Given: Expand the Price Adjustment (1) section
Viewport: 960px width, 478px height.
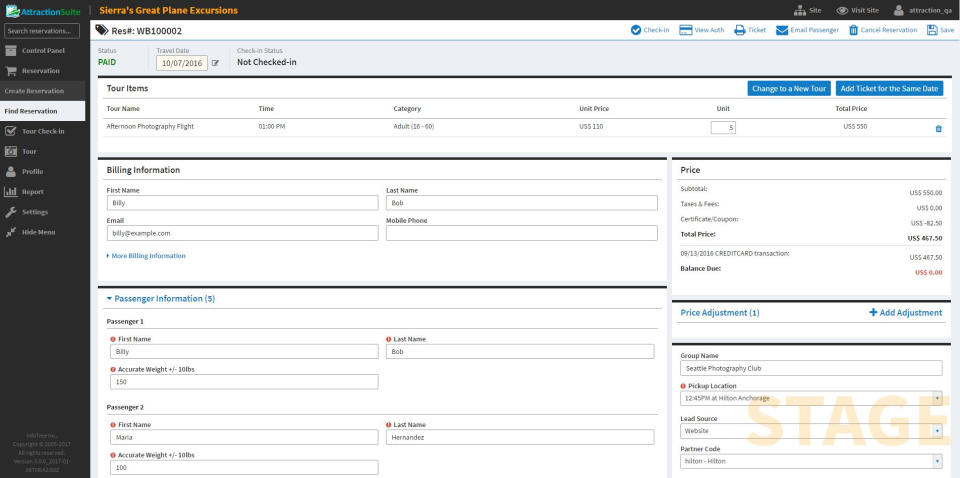Looking at the screenshot, I should click(x=719, y=313).
